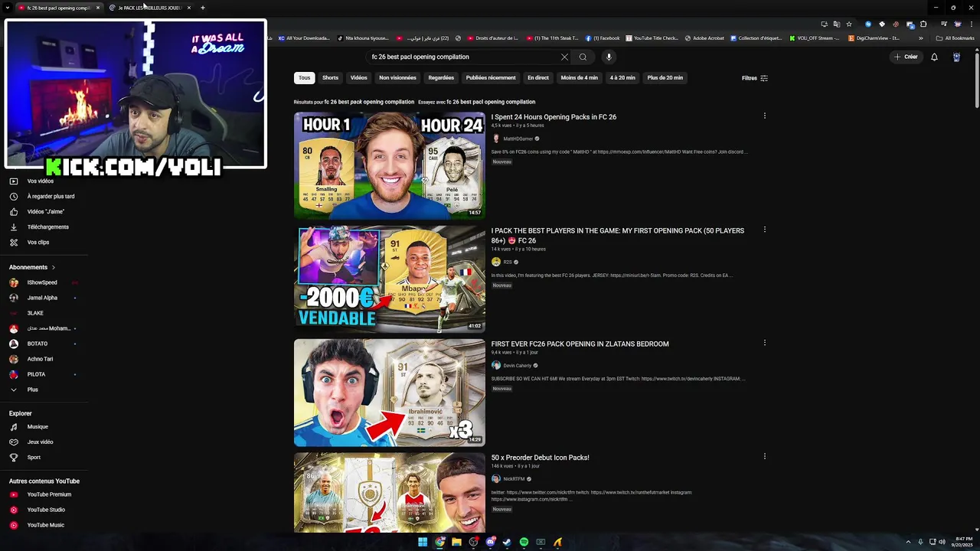Open more options for R2S Mbappé video

tap(764, 230)
